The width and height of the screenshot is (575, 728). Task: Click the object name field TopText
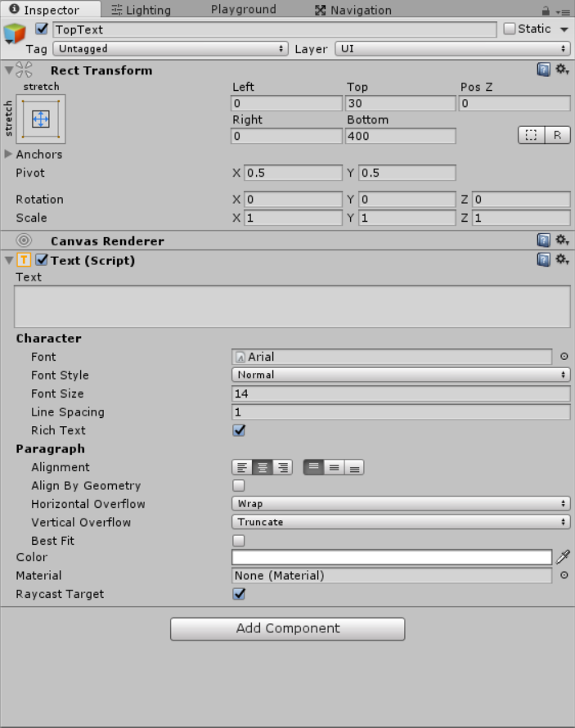275,29
